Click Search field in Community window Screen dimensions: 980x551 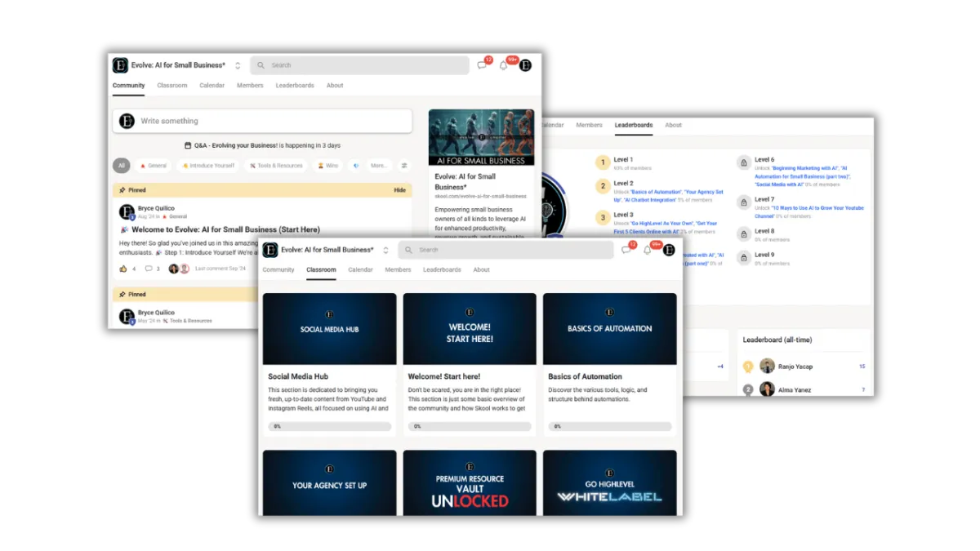[360, 65]
